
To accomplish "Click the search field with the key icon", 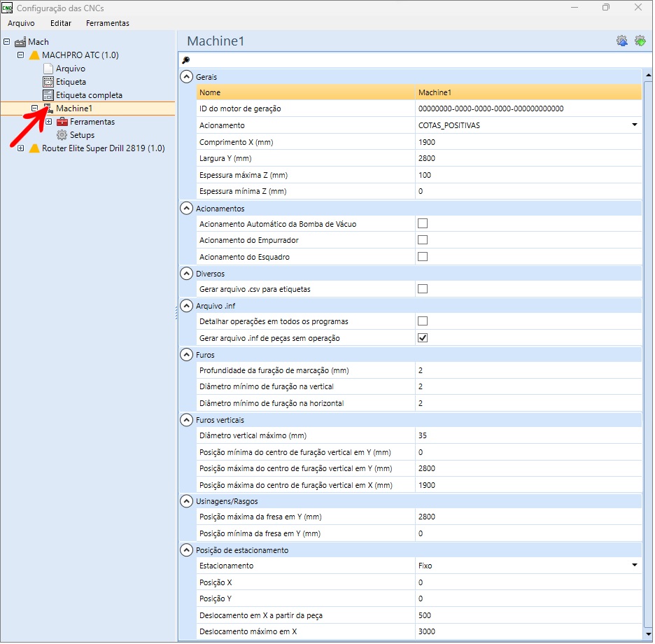I will [415, 60].
